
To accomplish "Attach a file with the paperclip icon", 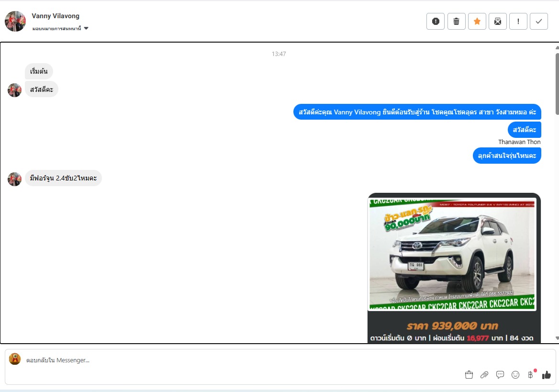I will (x=484, y=375).
